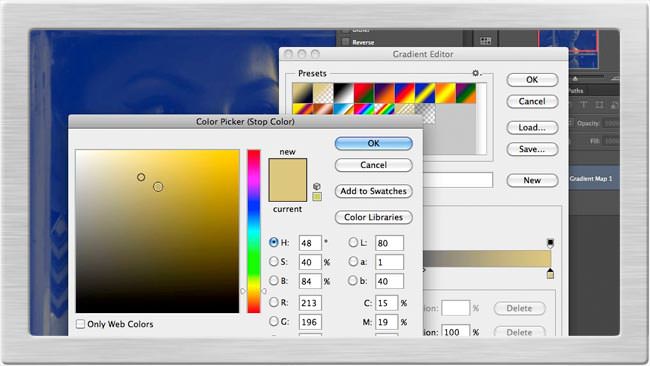Enable the Only Web Colors checkbox
This screenshot has width=650, height=366.
80,324
